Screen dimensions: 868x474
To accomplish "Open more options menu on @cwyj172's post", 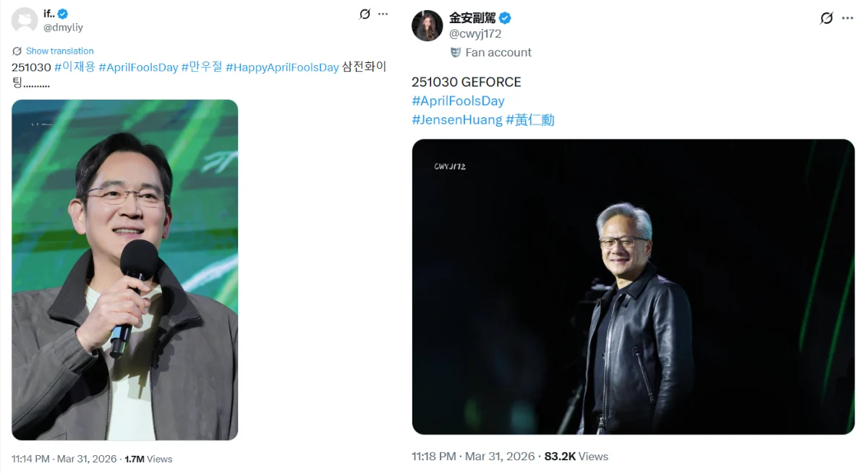I will click(848, 18).
